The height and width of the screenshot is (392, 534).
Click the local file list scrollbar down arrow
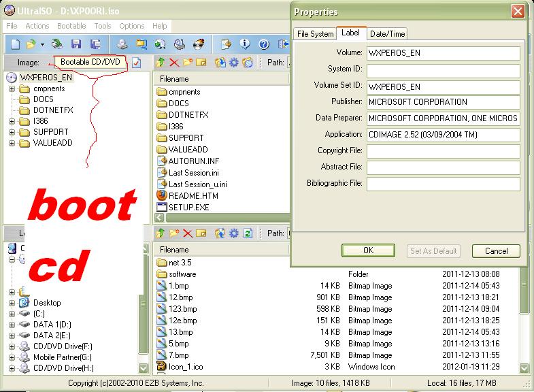click(524, 368)
